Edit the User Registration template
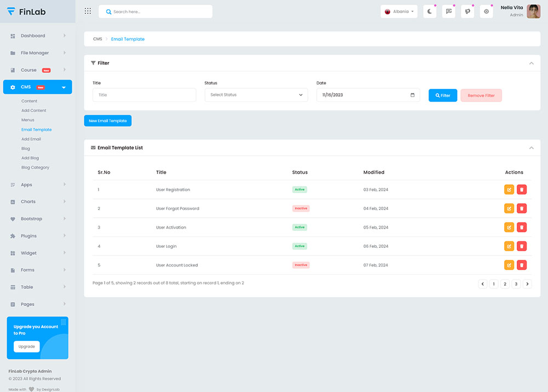548x392 pixels. point(509,190)
